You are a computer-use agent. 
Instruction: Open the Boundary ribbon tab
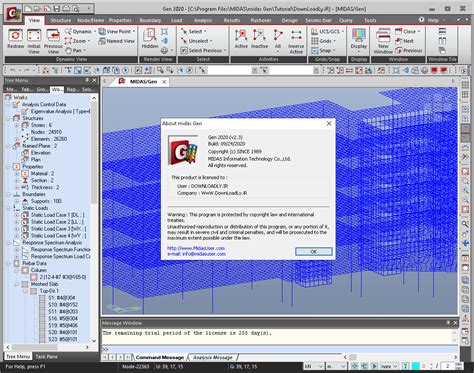coord(150,20)
